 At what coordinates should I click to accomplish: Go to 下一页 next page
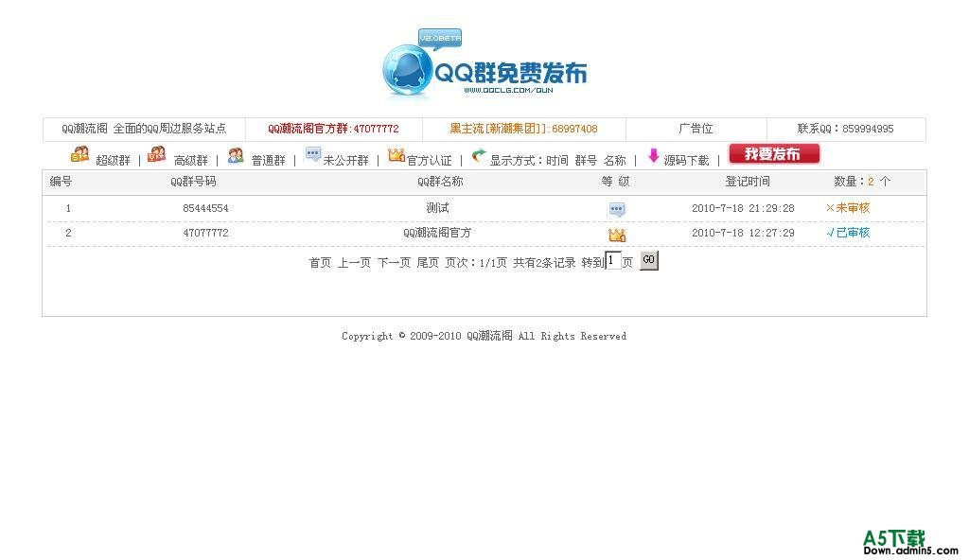(395, 263)
